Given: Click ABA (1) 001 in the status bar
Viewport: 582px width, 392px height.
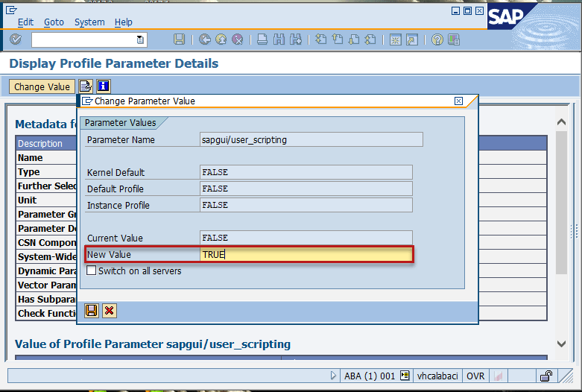Looking at the screenshot, I should point(370,376).
